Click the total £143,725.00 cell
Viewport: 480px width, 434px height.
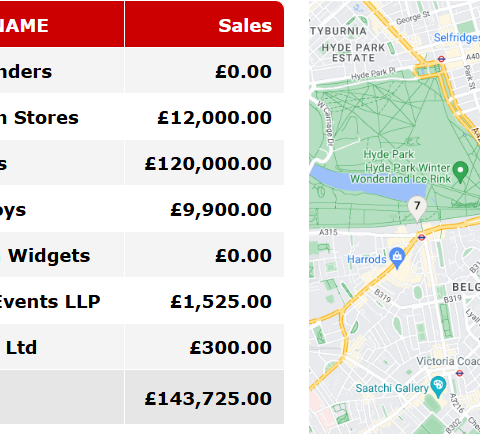pyautogui.click(x=204, y=397)
